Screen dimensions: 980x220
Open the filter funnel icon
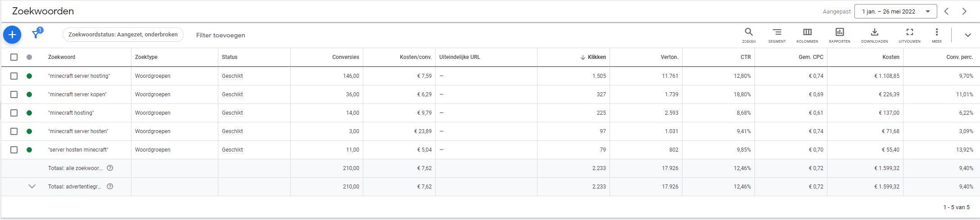(36, 34)
